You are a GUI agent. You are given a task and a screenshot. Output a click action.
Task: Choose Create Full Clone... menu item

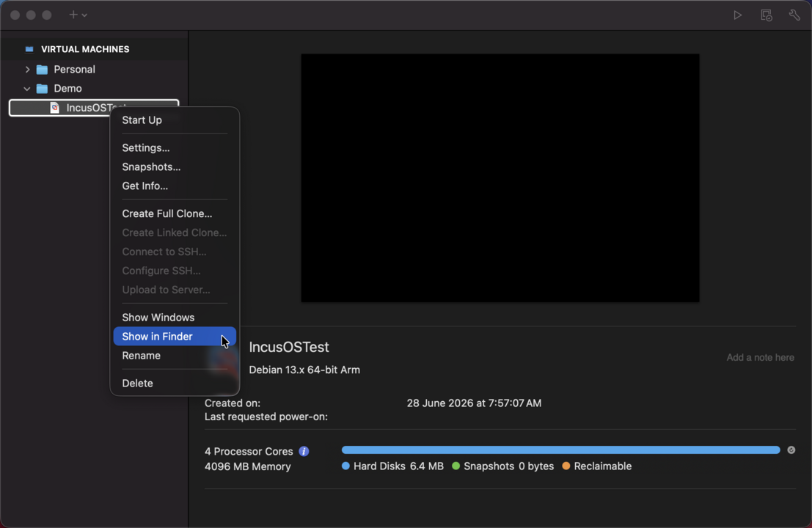coord(175,213)
